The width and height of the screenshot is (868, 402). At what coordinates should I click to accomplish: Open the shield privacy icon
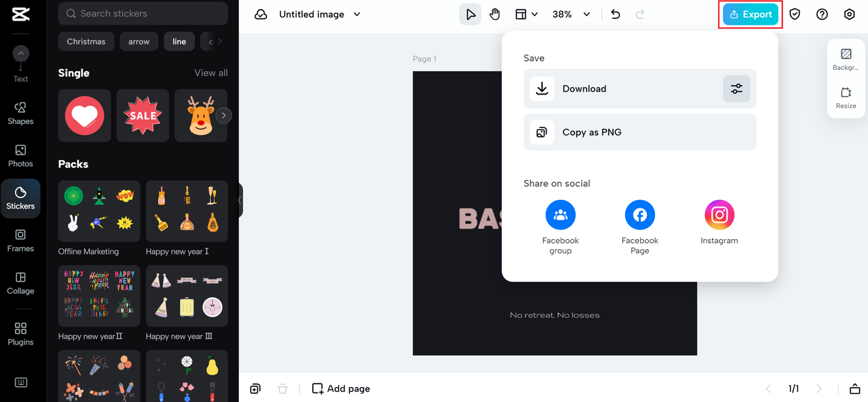pyautogui.click(x=795, y=14)
